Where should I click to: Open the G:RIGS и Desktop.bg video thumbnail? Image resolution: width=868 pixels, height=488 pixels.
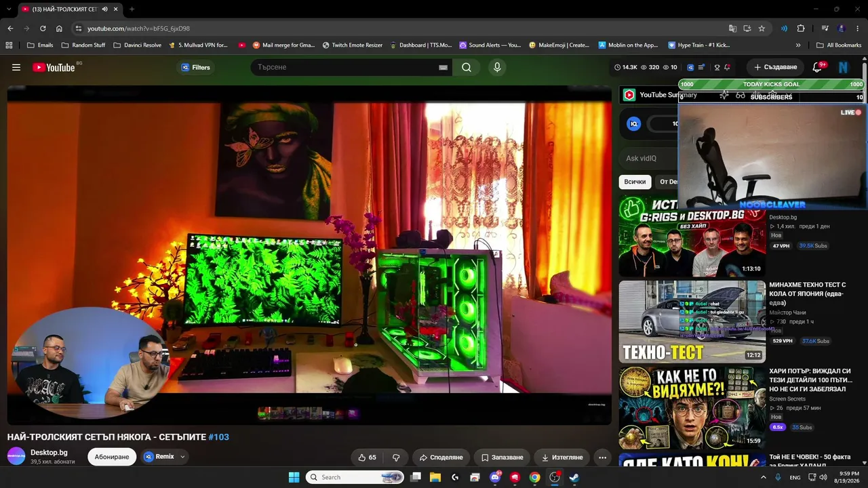point(692,236)
